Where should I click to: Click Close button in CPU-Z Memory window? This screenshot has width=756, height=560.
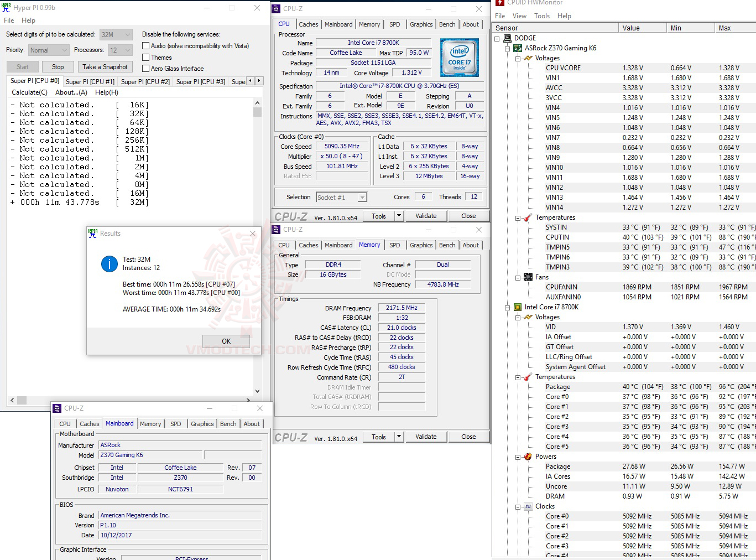[468, 437]
